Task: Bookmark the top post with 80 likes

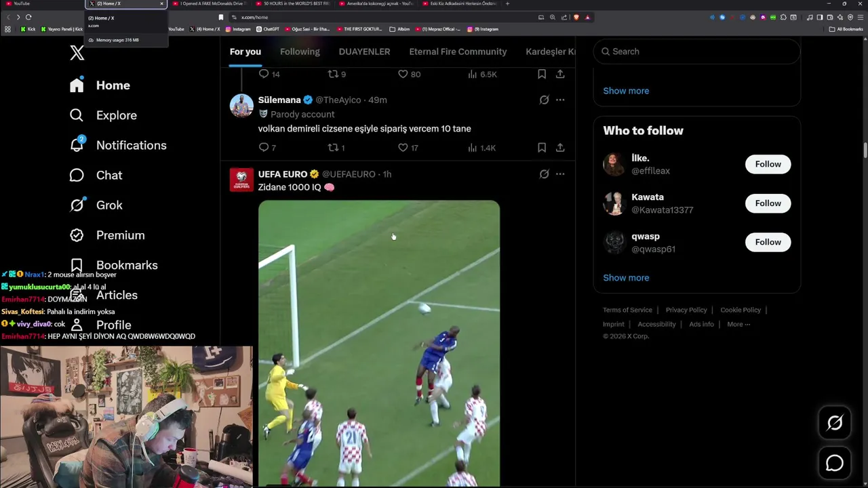Action: pyautogui.click(x=542, y=74)
